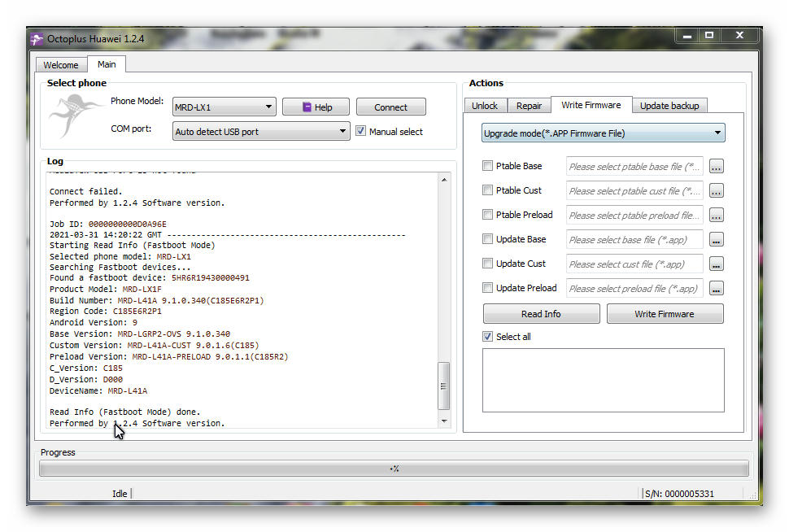Click the Preload Version log line
Screen dimensions: 789x532
168,356
